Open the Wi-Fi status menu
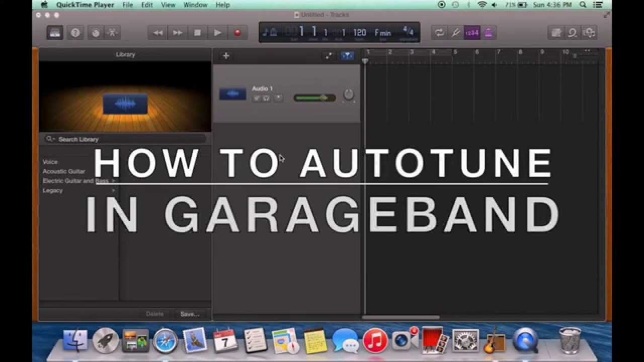 tap(482, 5)
